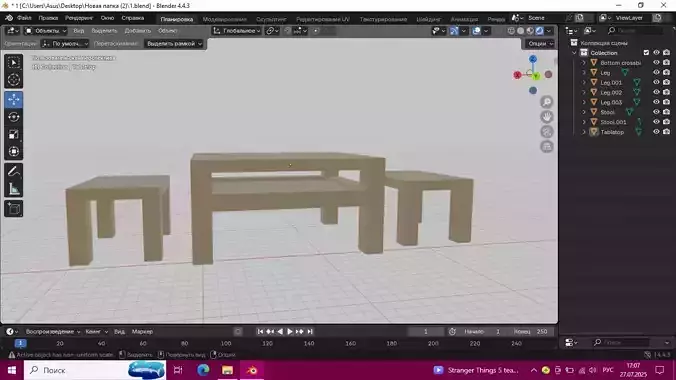This screenshot has height=380, width=676.
Task: Open the Select Box drag dropdown
Action: [174, 44]
